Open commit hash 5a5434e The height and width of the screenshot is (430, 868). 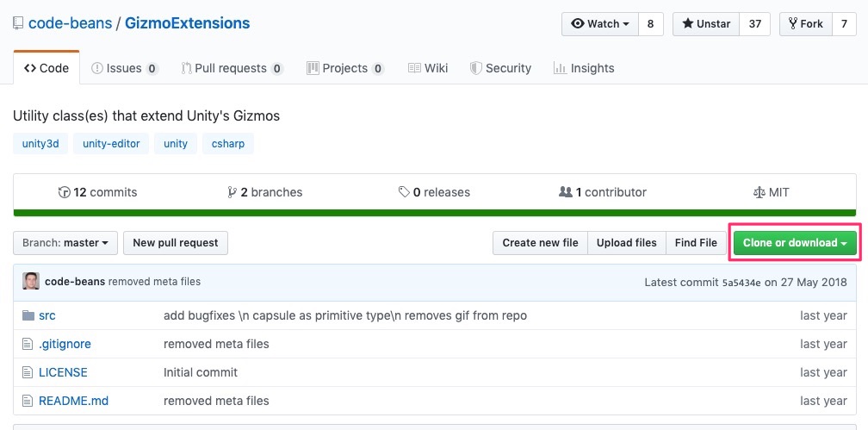point(741,282)
